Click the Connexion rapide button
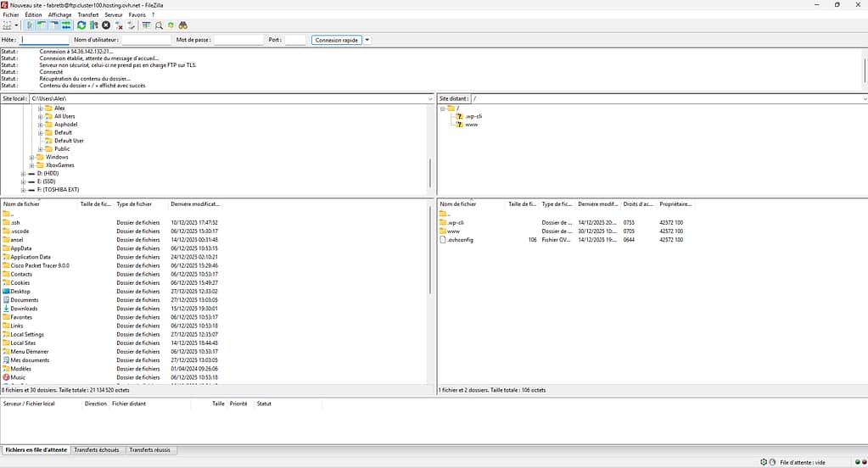 [336, 40]
